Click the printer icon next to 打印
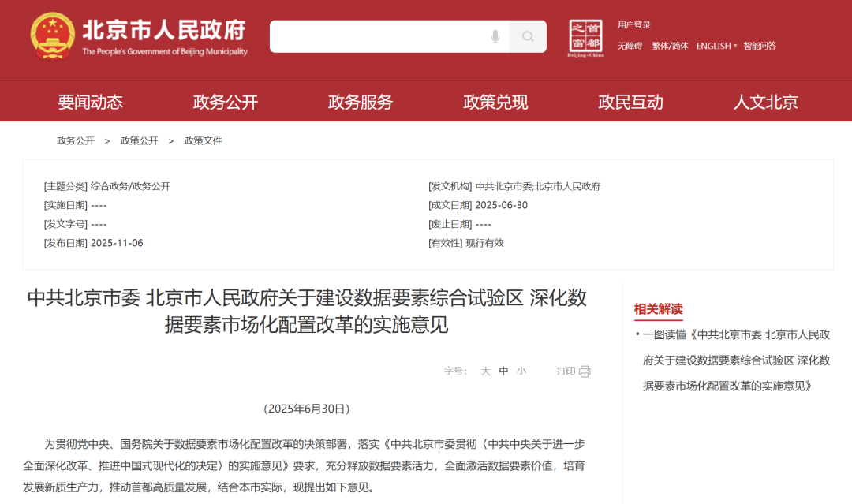Viewport: 852px width, 504px height. pyautogui.click(x=585, y=371)
